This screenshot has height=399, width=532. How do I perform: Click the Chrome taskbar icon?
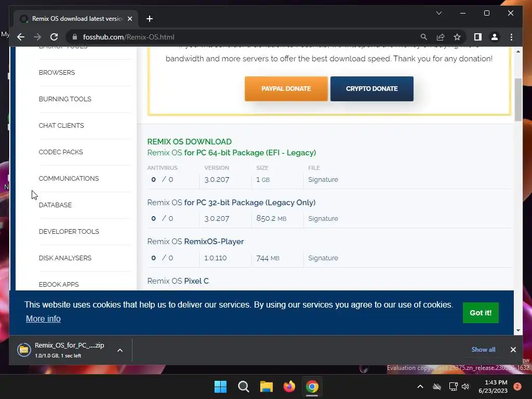[312, 387]
